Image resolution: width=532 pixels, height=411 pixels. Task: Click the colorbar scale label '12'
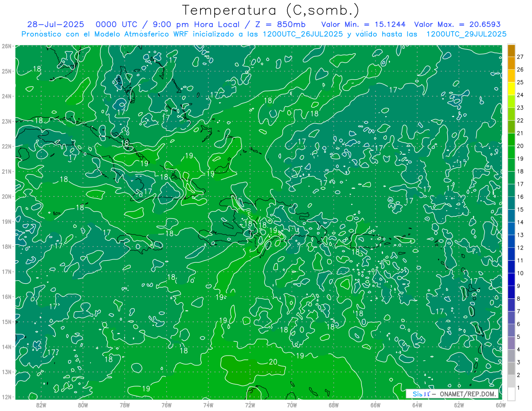(520, 248)
